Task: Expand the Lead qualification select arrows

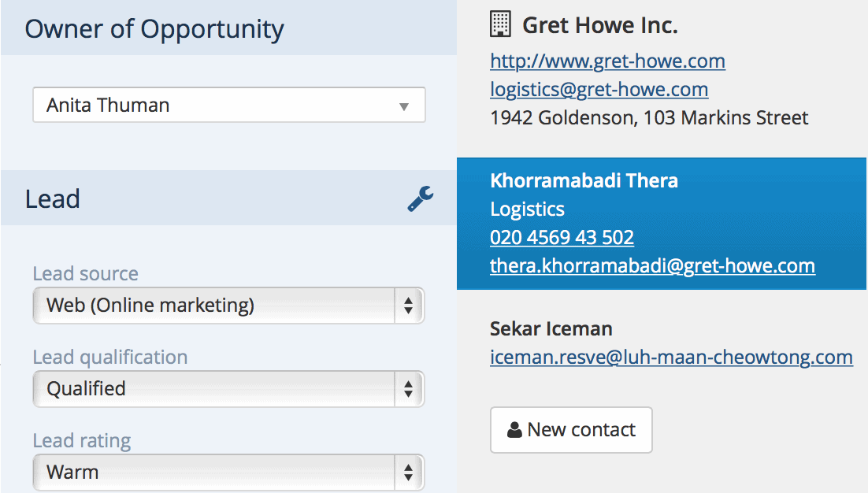Action: (409, 389)
